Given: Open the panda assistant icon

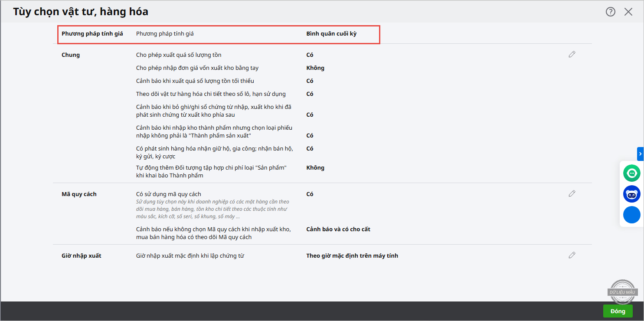Looking at the screenshot, I should click(631, 194).
